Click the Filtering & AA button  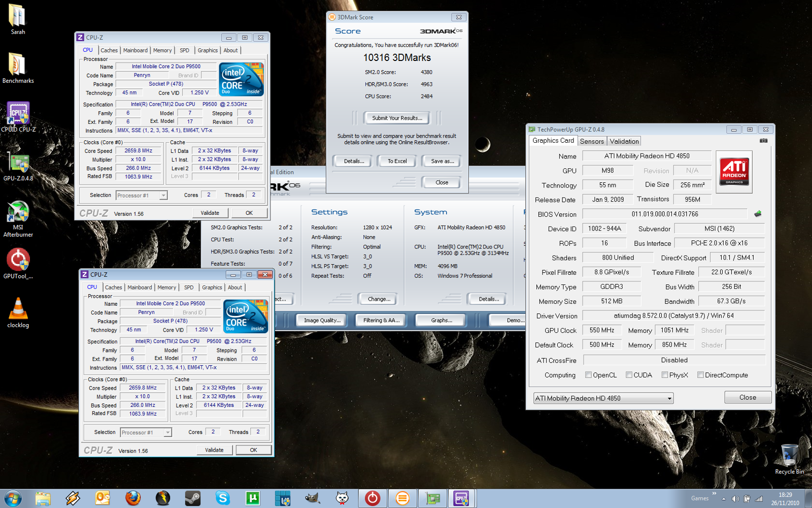point(381,320)
